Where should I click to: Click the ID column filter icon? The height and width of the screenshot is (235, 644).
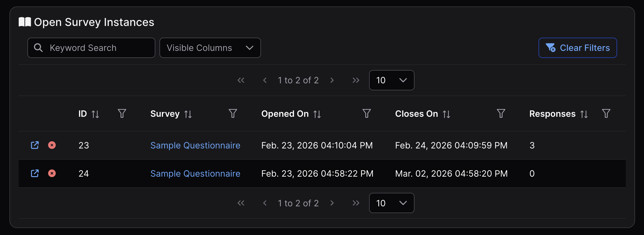[x=122, y=114]
